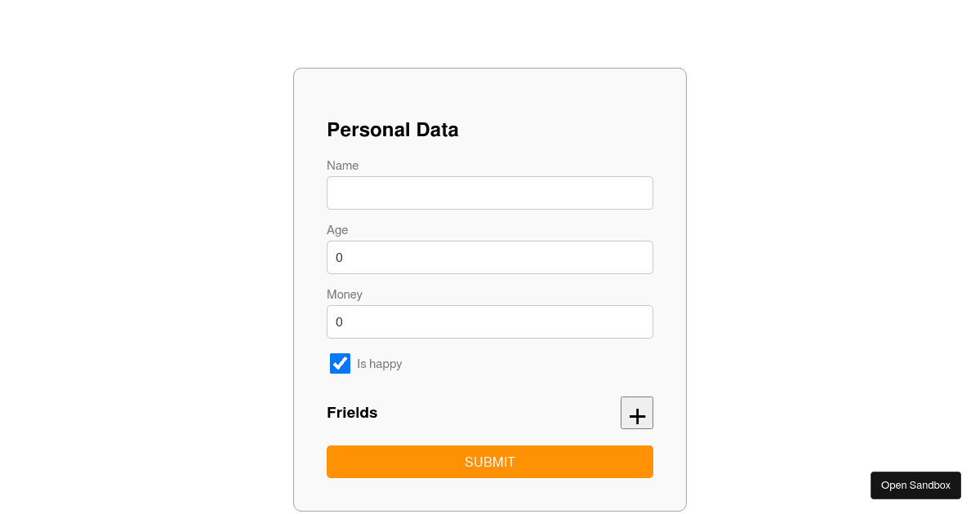Open Sandbox via bottom-right button
980x514 pixels.
[915, 485]
